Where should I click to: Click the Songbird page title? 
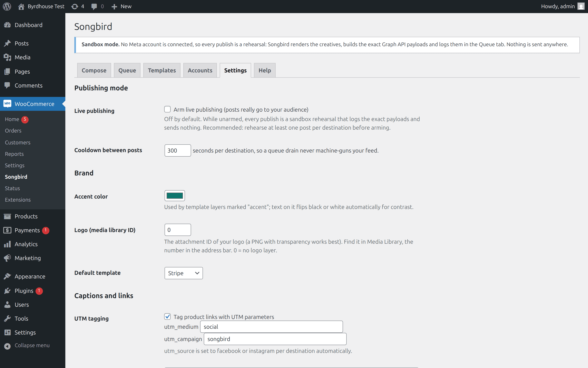coord(93,27)
